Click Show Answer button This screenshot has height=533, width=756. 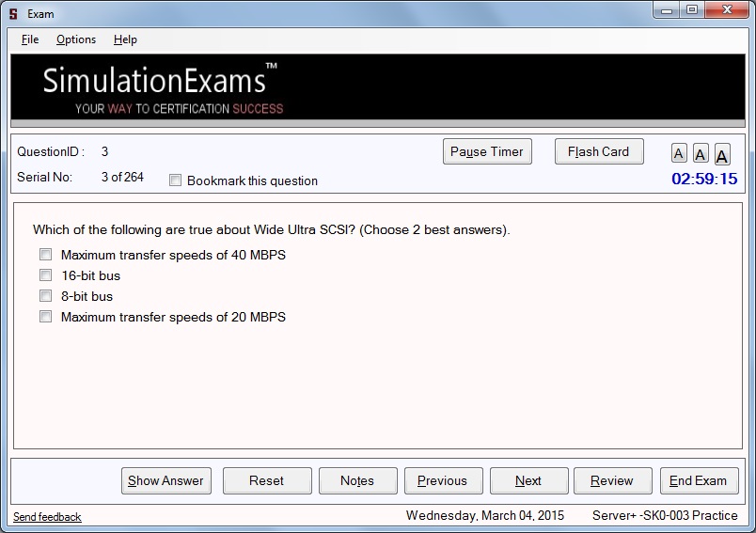165,480
